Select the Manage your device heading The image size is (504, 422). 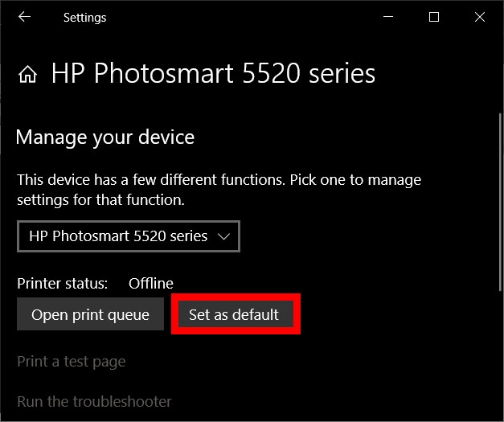point(104,137)
